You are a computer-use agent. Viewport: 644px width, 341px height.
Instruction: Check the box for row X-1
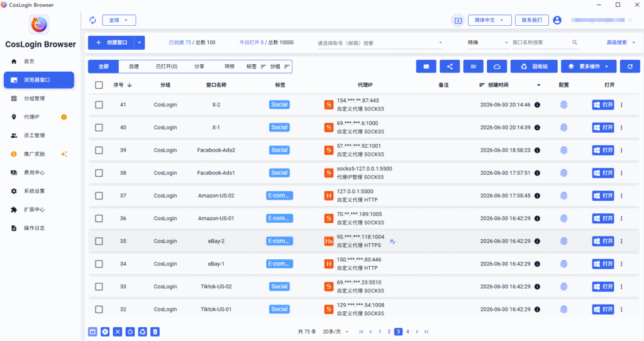click(99, 127)
